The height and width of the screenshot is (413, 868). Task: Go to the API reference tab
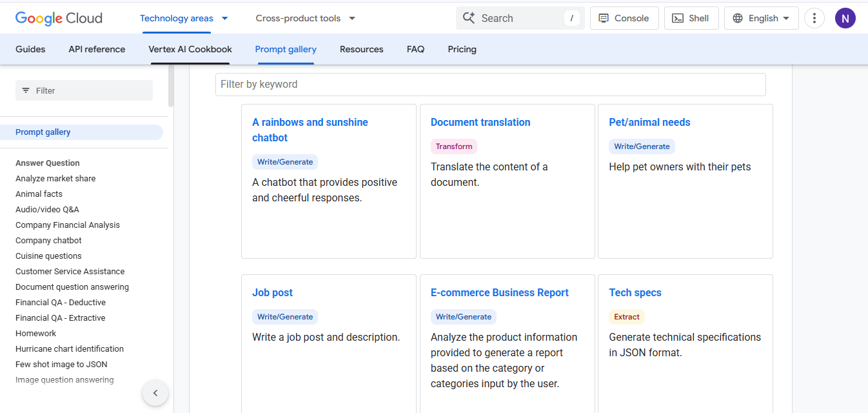click(97, 49)
